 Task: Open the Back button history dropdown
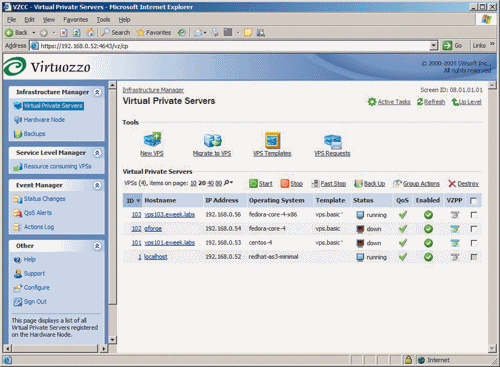coord(34,33)
